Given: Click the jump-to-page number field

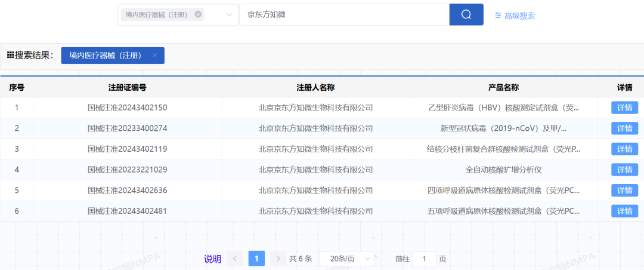Looking at the screenshot, I should tap(425, 259).
